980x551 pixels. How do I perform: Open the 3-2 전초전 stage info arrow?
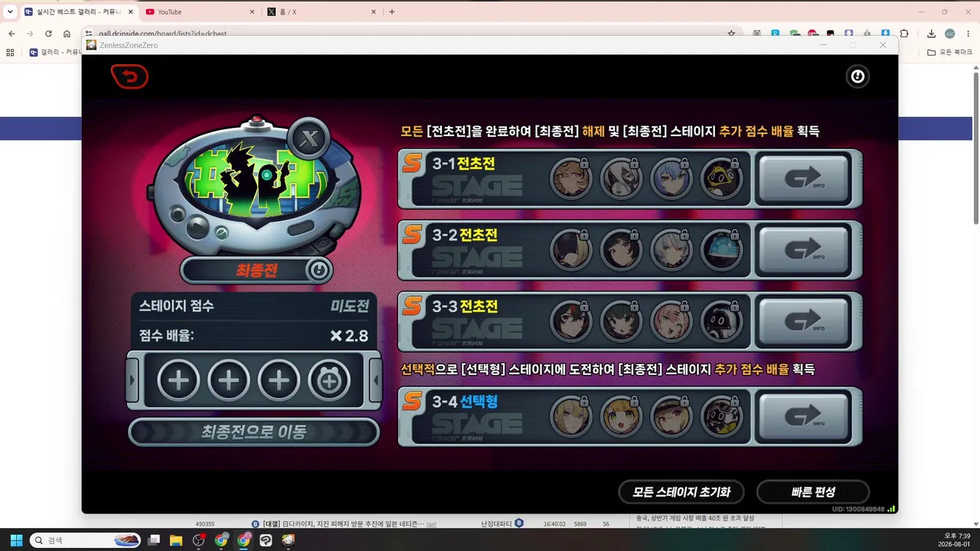[x=803, y=249]
